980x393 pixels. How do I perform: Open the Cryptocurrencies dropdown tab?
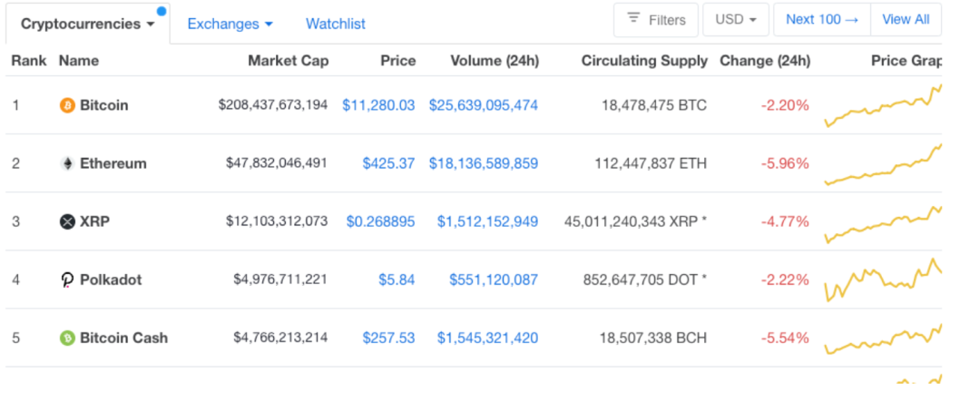pos(87,24)
